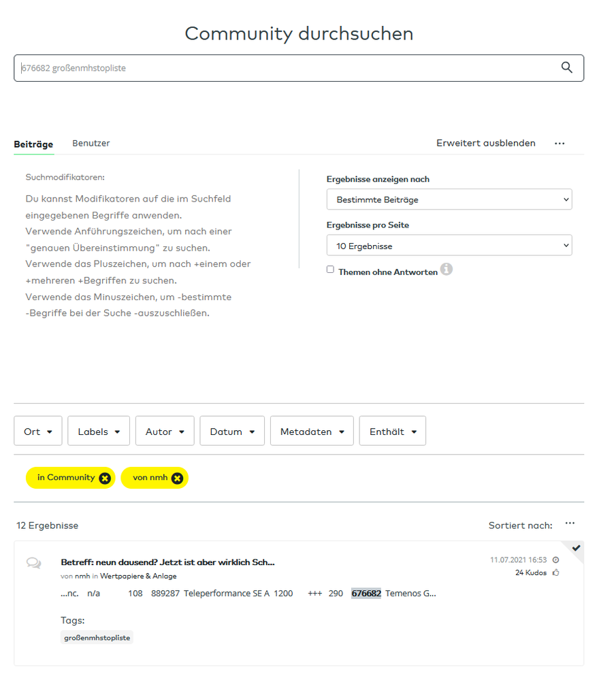616x680 pixels.
Task: Open the three-dot menu beside Sortiert nach
Action: (x=570, y=523)
